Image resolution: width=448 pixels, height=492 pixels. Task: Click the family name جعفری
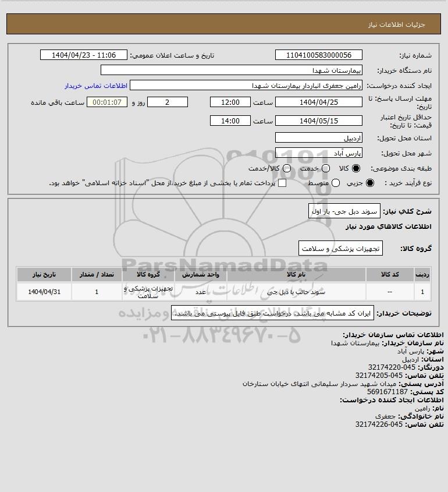(x=385, y=416)
